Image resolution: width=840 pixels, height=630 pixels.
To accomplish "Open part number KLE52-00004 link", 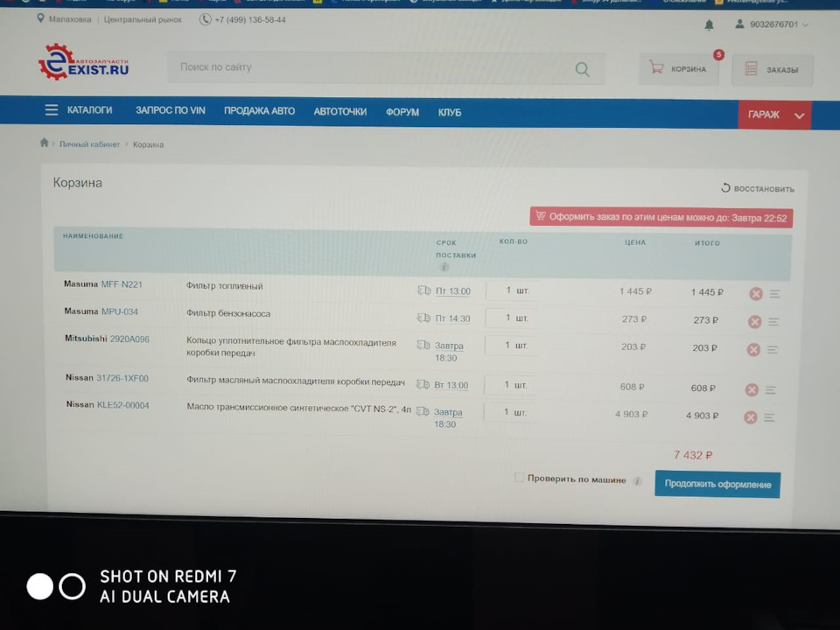I will point(122,405).
